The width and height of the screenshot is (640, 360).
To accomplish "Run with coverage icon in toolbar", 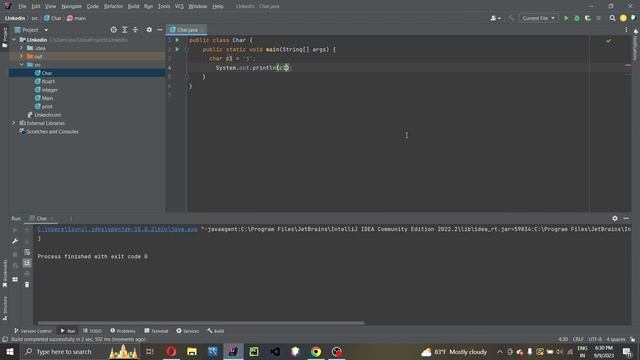I will [588, 18].
